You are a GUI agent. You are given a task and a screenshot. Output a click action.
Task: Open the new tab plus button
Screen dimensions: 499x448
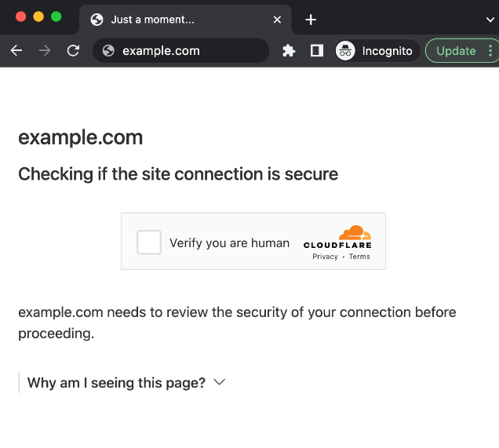[x=311, y=20]
